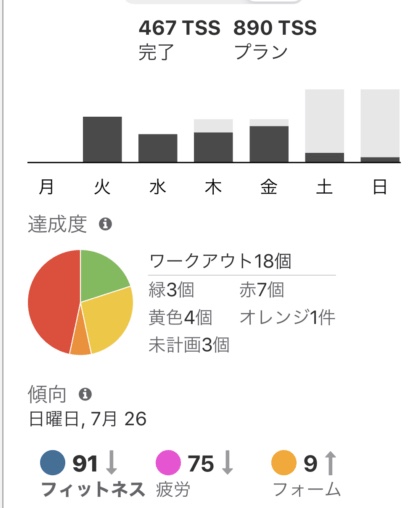414x508 pixels.
Task: Click the info icon beside 傾向
Action: coord(85,394)
